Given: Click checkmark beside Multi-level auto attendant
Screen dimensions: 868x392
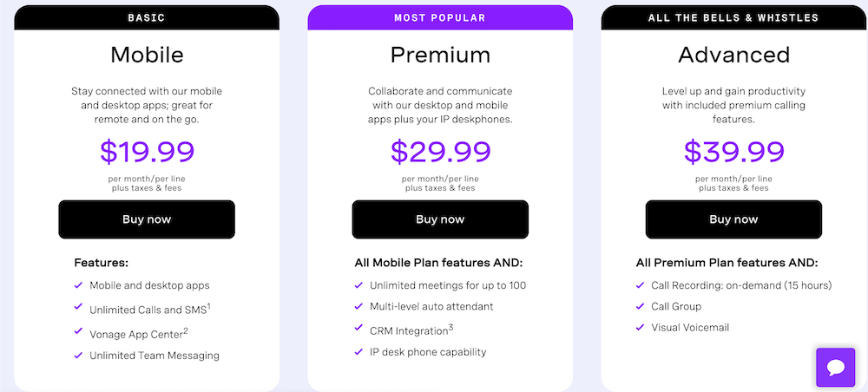Looking at the screenshot, I should [358, 306].
